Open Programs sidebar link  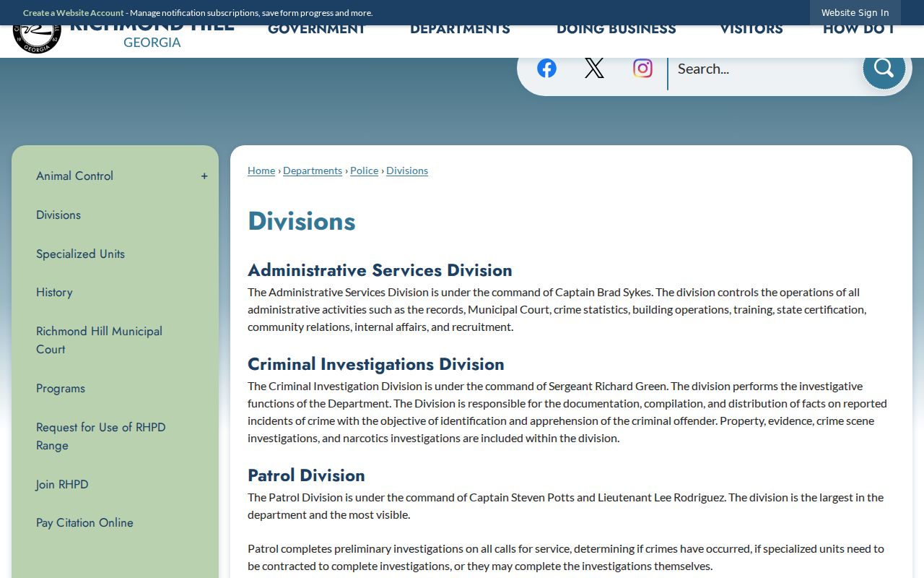[x=61, y=389]
